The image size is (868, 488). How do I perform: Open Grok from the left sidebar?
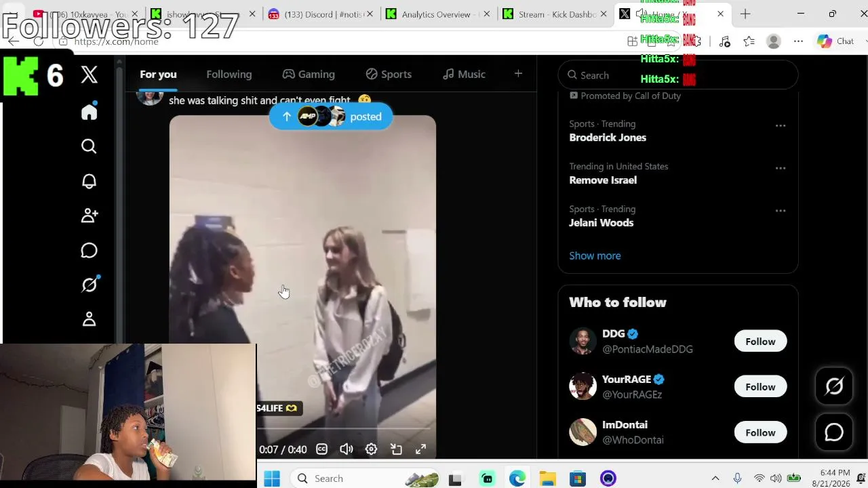(x=89, y=285)
